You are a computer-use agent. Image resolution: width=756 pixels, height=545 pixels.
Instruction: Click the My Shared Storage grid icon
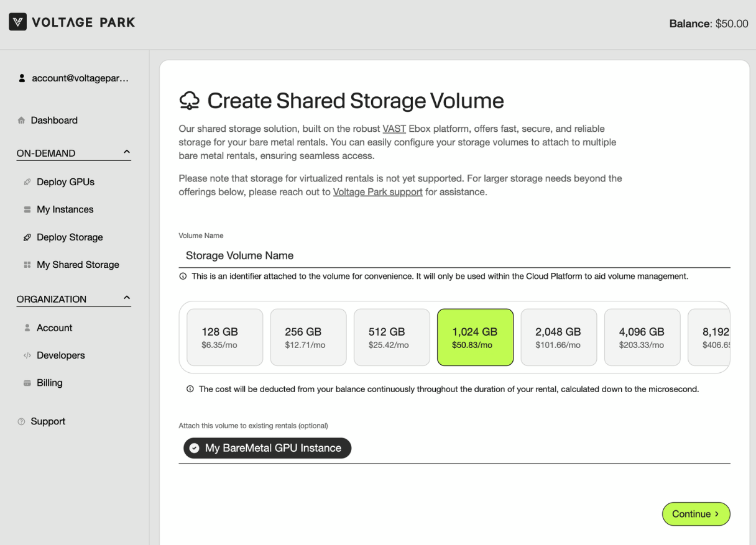point(27,265)
